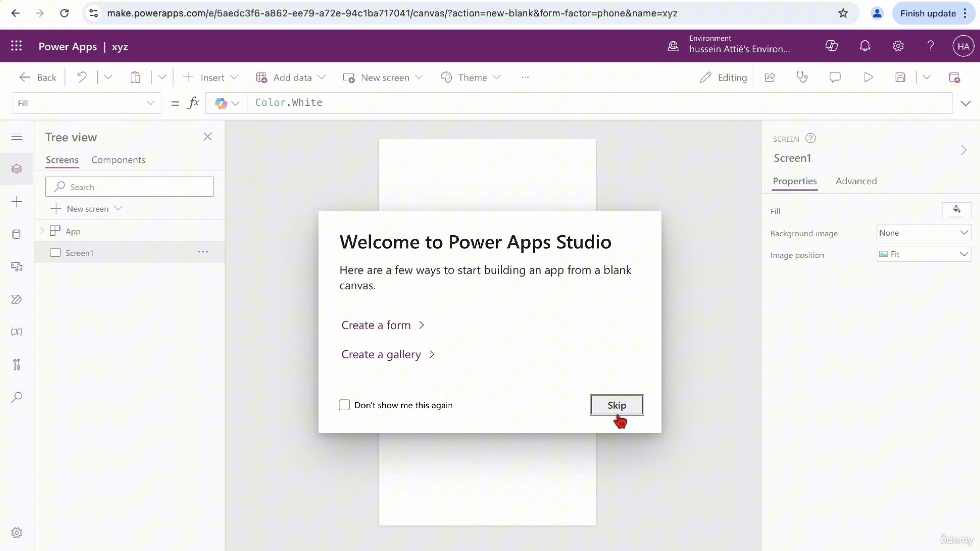980x551 pixels.
Task: Check Don't show me this again
Action: pyautogui.click(x=345, y=405)
